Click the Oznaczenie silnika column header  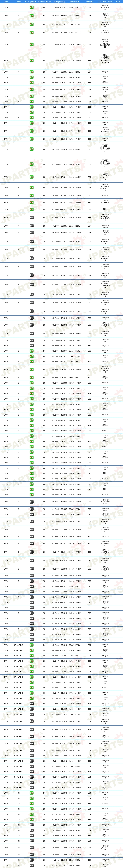[105, 2]
